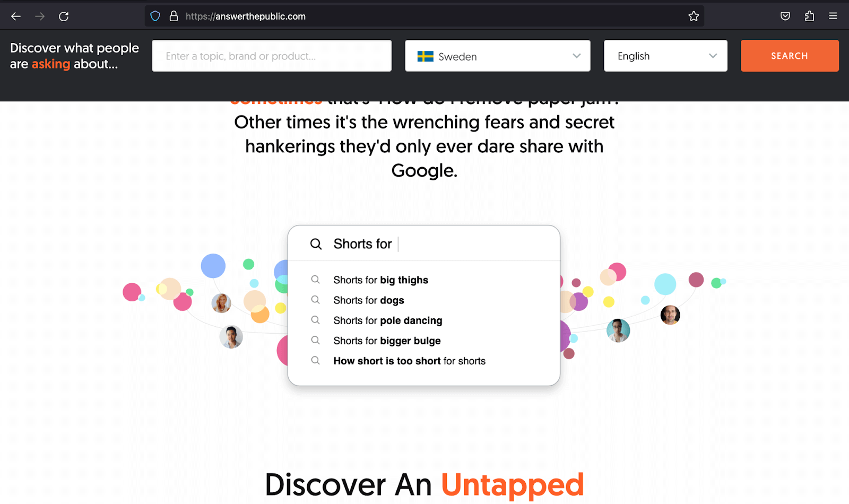849x504 pixels.
Task: Open the Pocket save icon
Action: point(785,16)
